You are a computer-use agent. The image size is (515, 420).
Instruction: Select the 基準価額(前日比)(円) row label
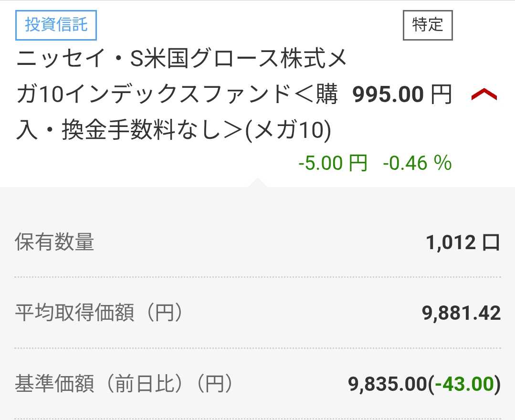[124, 384]
